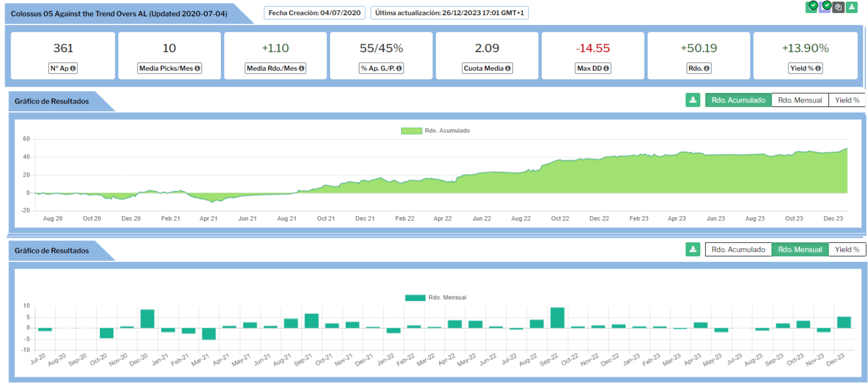Click the green download icon in top-right corner
This screenshot has height=383, width=868.
click(x=852, y=7)
